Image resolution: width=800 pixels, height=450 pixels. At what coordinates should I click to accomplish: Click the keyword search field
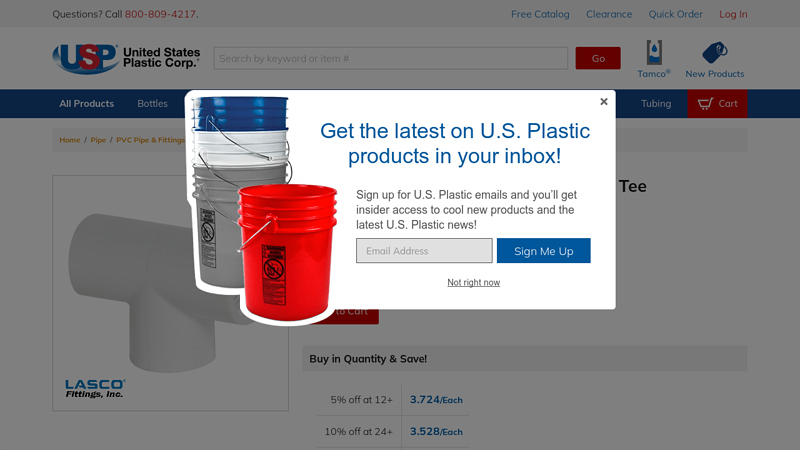390,58
